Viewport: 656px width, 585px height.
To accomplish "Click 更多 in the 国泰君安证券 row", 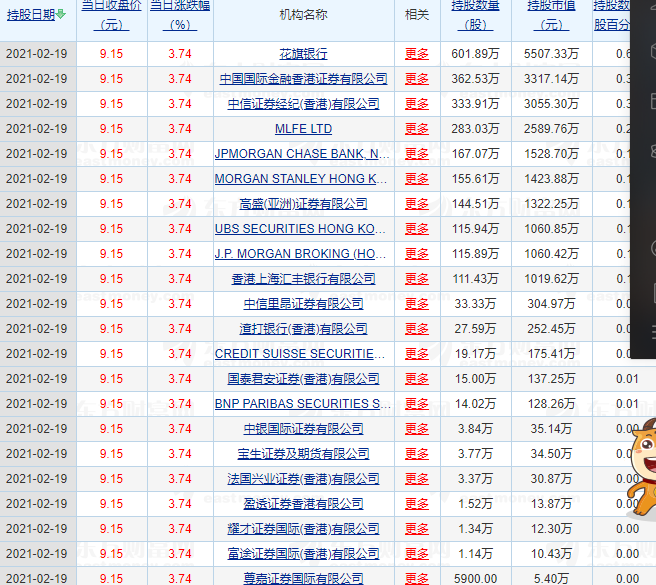I will pyautogui.click(x=417, y=379).
